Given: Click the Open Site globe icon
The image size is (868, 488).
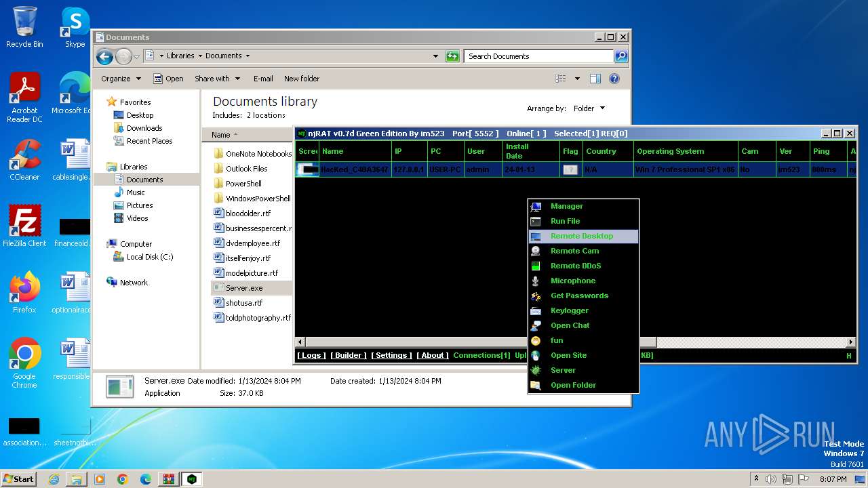Looking at the screenshot, I should tap(536, 356).
